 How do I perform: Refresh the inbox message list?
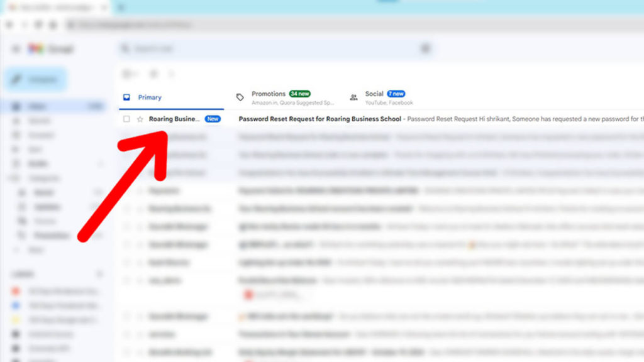(x=153, y=74)
